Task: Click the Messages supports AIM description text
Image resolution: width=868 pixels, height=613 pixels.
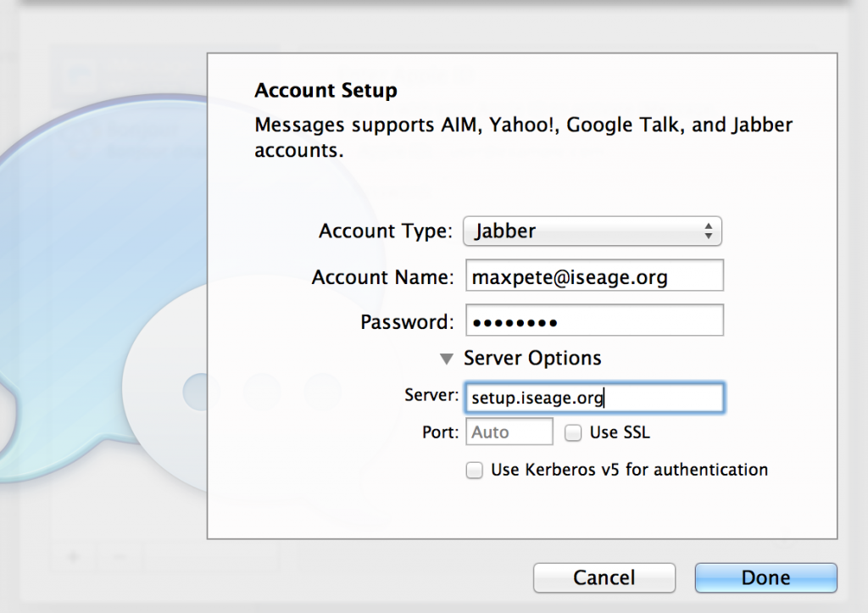Action: click(x=524, y=137)
